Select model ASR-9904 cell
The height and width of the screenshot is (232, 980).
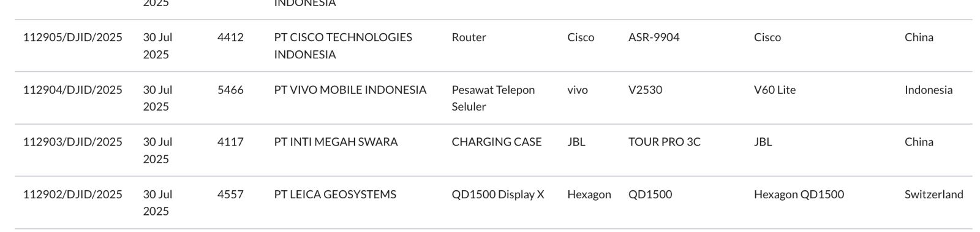[x=654, y=37]
